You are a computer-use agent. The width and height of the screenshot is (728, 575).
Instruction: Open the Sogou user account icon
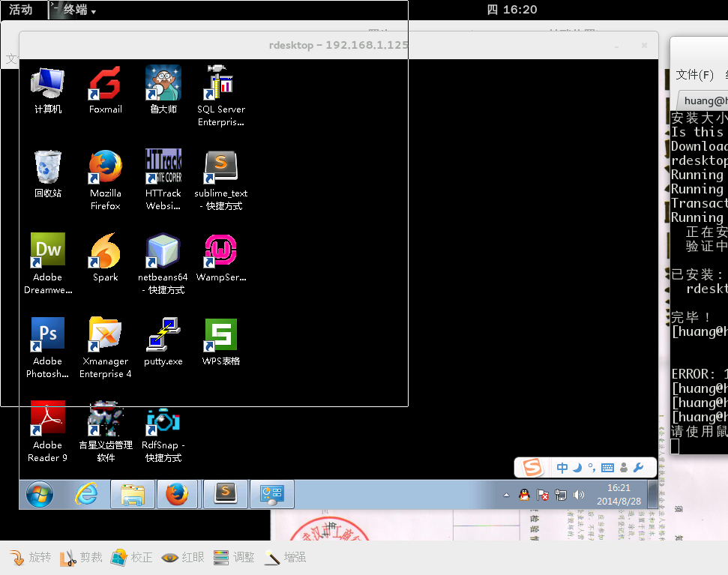pyautogui.click(x=624, y=468)
